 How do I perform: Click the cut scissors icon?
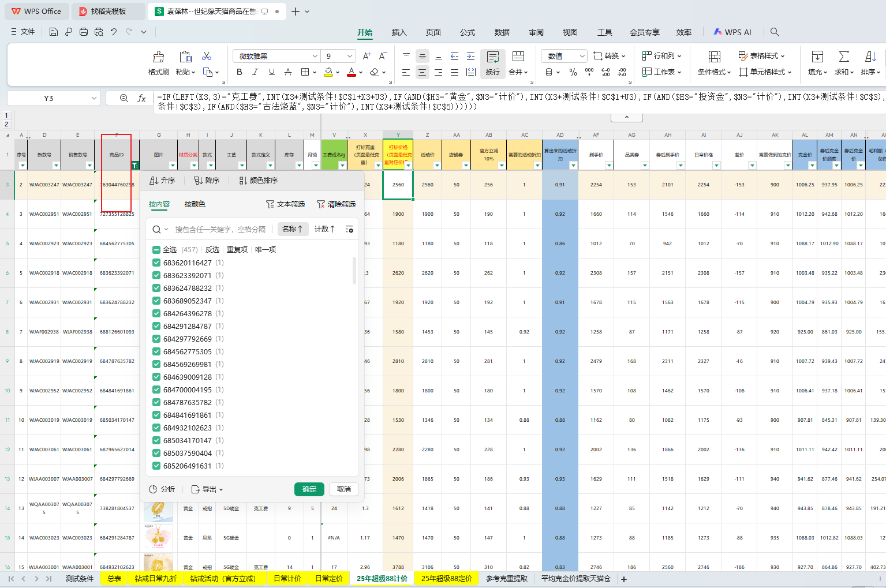click(207, 56)
